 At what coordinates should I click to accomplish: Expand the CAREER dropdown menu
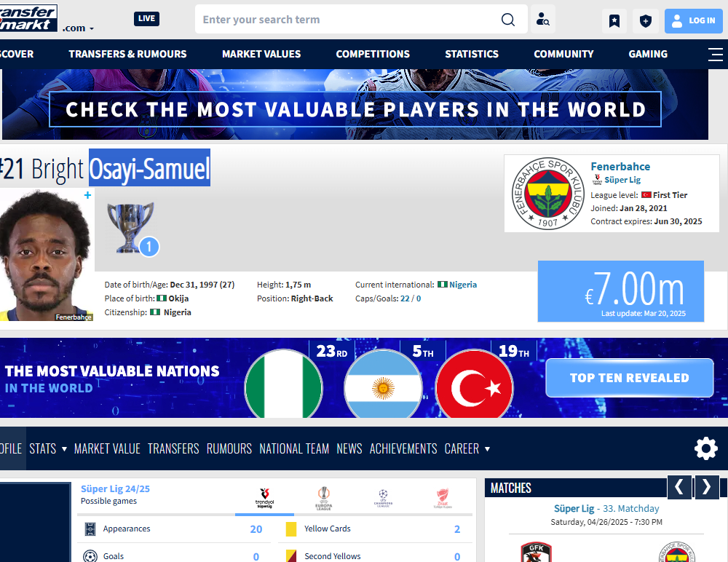pyautogui.click(x=467, y=448)
